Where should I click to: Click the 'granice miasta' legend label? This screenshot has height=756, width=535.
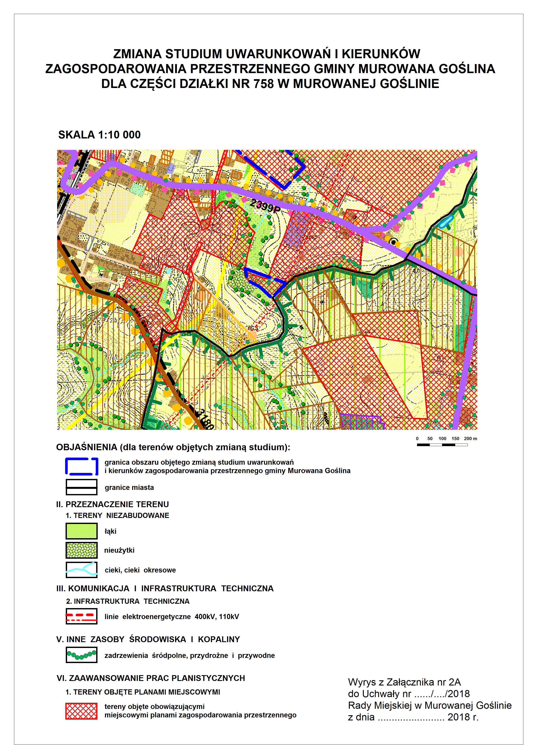(x=129, y=487)
